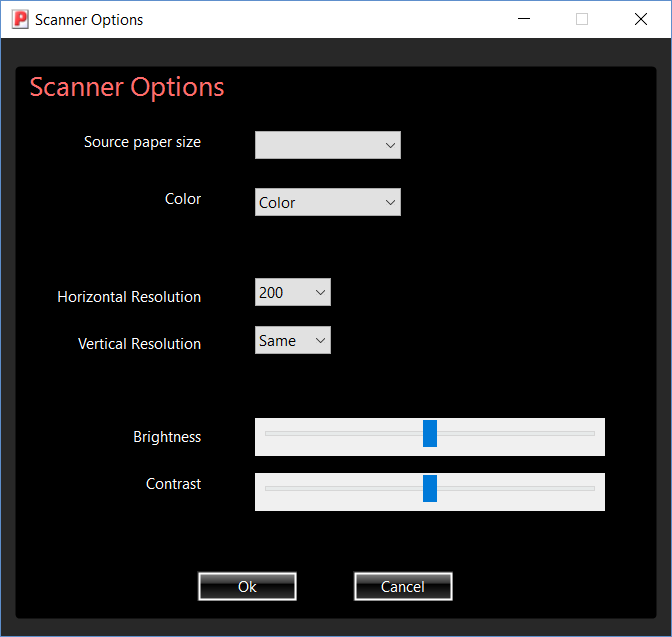Click the Contrast slider handle
The image size is (672, 637).
pyautogui.click(x=430, y=488)
